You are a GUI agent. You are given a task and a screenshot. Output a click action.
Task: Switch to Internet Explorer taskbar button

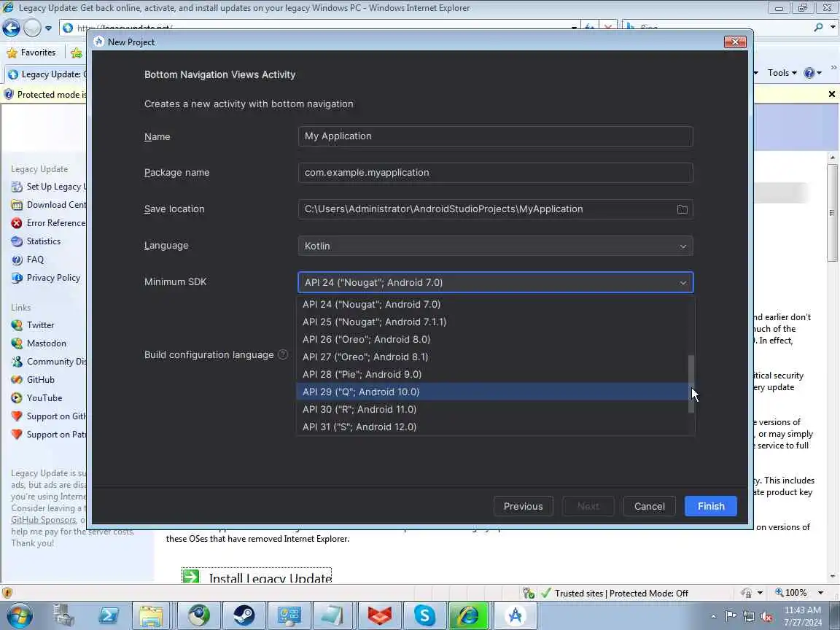point(469,615)
